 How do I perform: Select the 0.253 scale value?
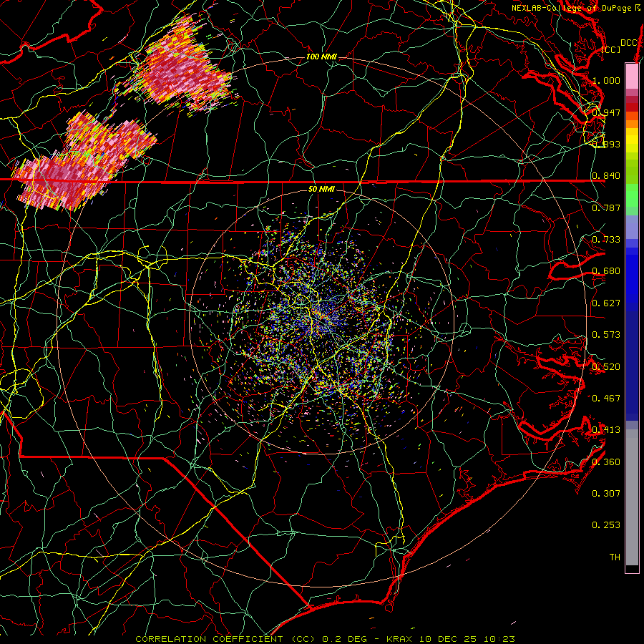coord(606,525)
